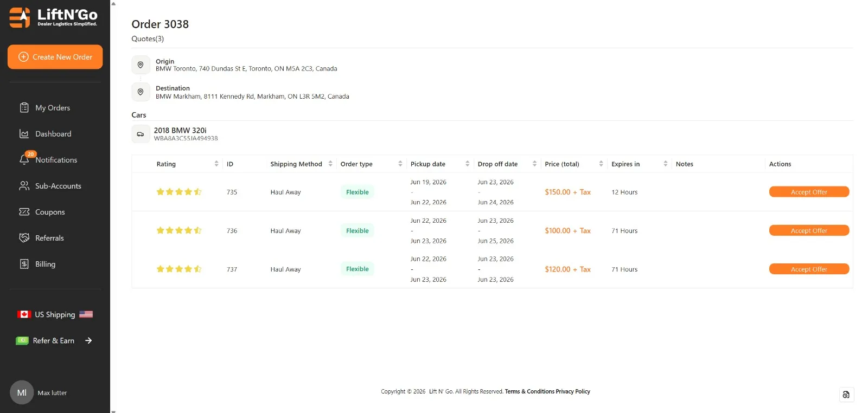The height and width of the screenshot is (413, 868).
Task: Sort by Pickup date column arrows
Action: point(468,164)
